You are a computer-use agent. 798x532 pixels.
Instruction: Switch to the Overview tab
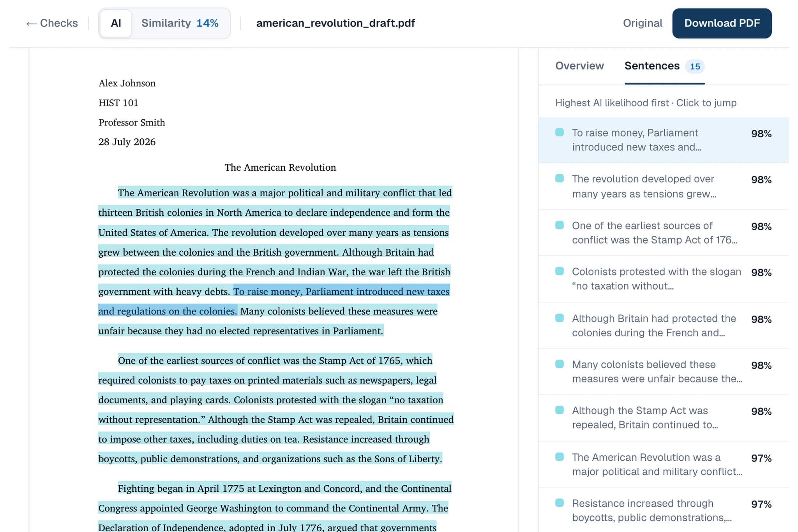579,66
